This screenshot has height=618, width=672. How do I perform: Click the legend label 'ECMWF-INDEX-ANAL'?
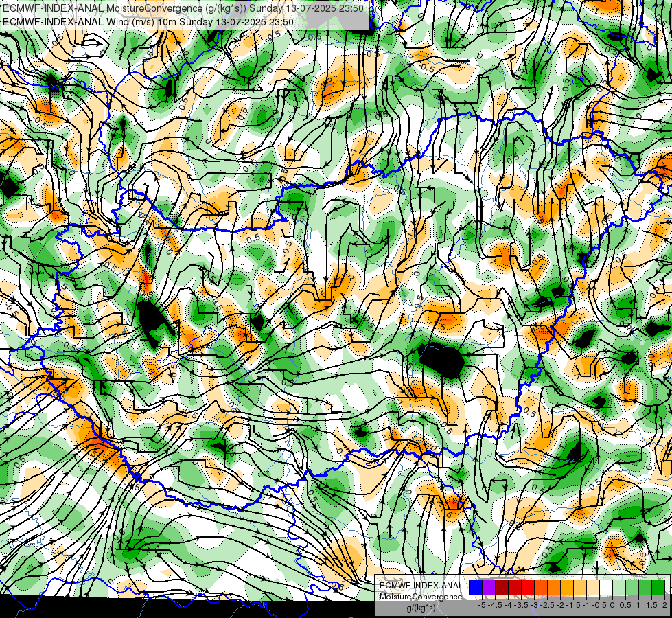click(x=421, y=586)
